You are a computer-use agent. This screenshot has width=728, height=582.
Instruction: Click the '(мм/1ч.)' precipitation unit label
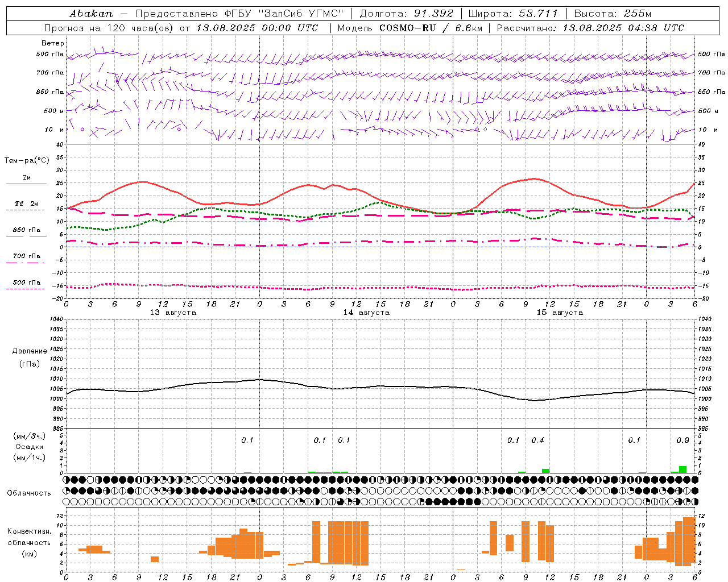click(30, 458)
